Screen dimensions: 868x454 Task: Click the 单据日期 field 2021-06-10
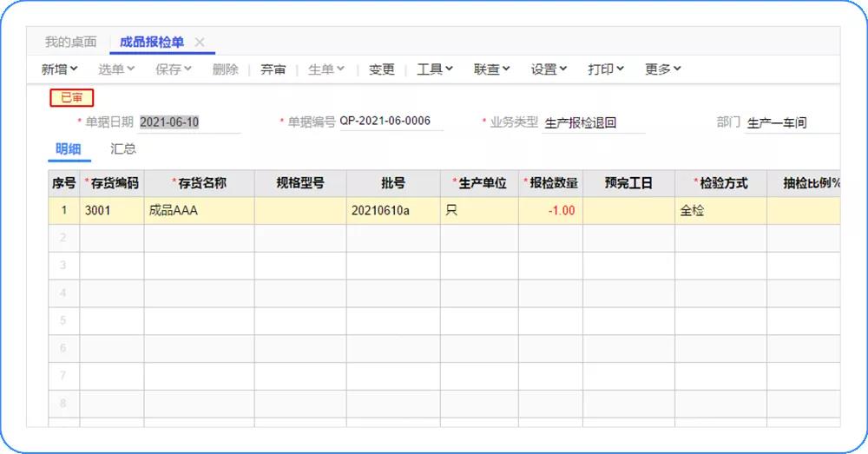coord(188,122)
